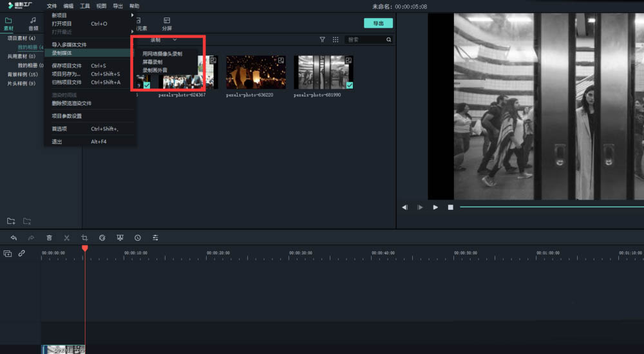Select 屏幕录制 submenu option
Viewport: 644px width, 354px height.
[153, 62]
